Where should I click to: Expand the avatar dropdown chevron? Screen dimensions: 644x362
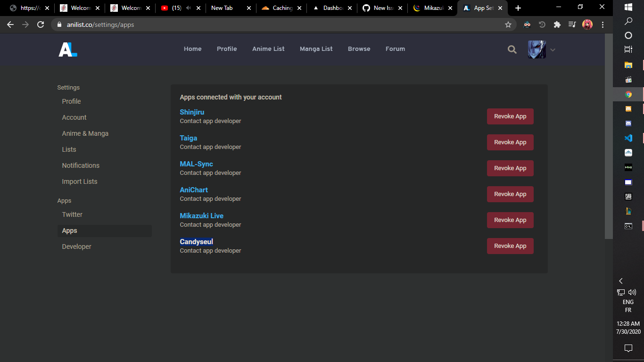553,50
